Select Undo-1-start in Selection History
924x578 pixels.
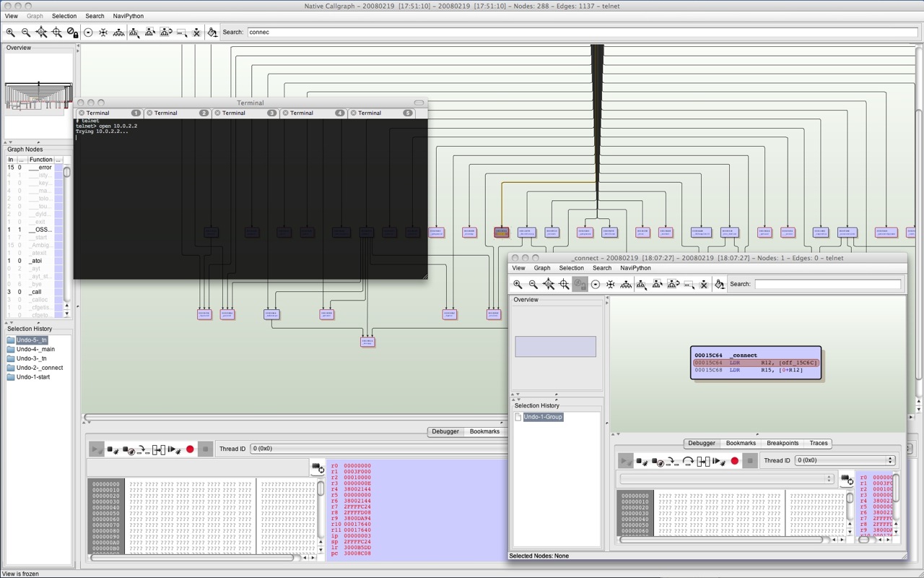point(33,377)
